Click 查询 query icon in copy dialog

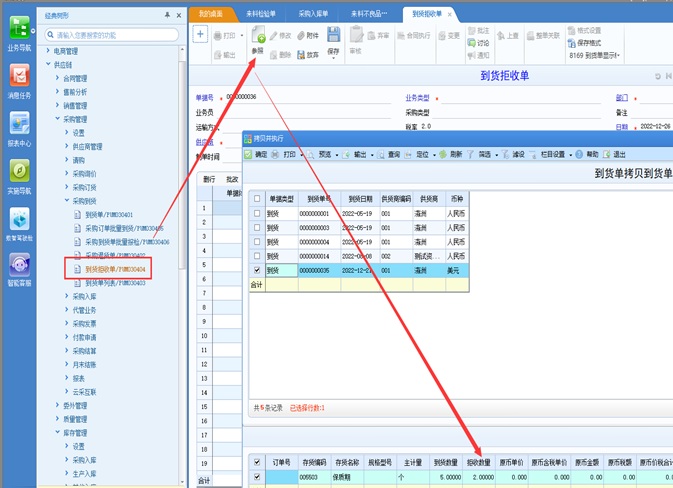[381, 154]
